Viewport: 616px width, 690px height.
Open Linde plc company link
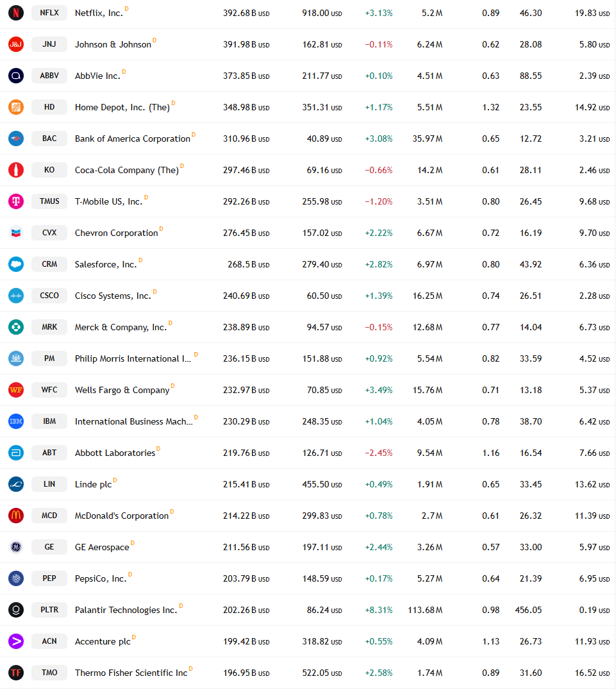(x=94, y=485)
